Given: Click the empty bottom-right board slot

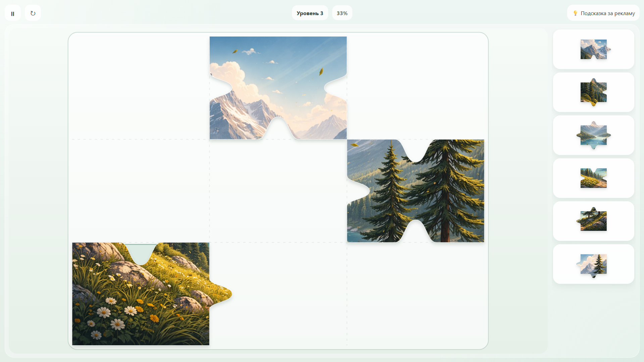Looking at the screenshot, I should pos(415,294).
